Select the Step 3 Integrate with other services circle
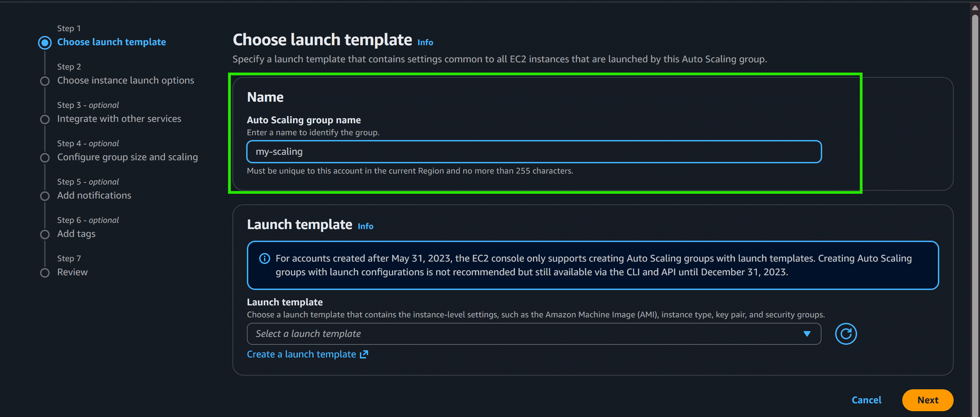980x417 pixels. click(45, 119)
